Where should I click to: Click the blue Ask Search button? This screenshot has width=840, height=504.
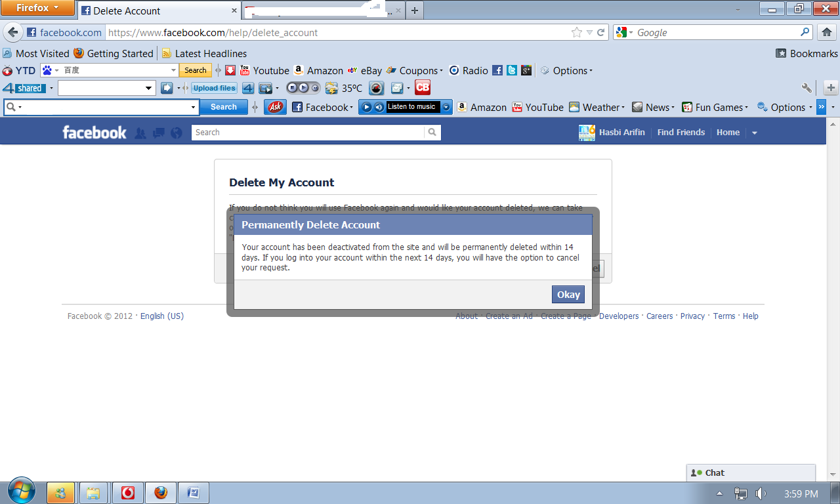[224, 107]
